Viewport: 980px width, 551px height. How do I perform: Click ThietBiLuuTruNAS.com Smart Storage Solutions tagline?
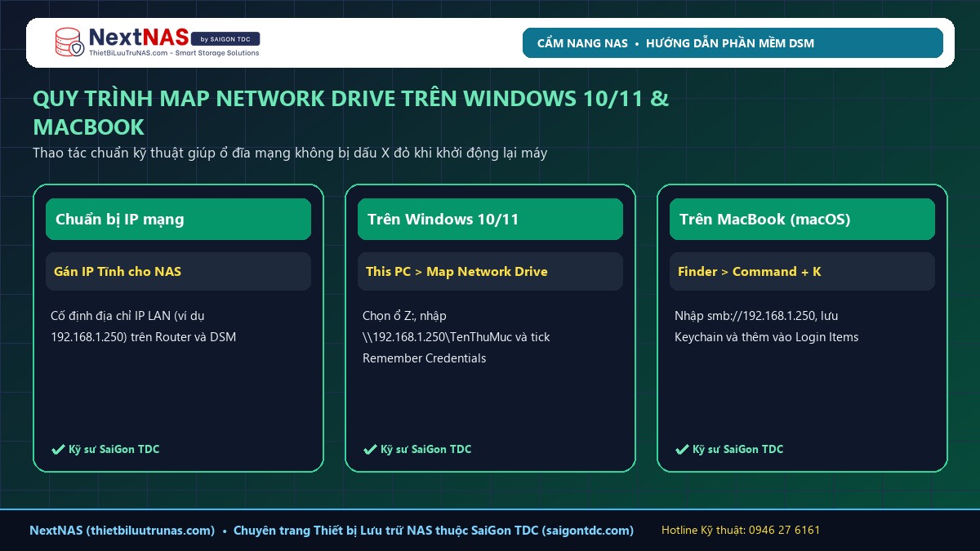[173, 53]
